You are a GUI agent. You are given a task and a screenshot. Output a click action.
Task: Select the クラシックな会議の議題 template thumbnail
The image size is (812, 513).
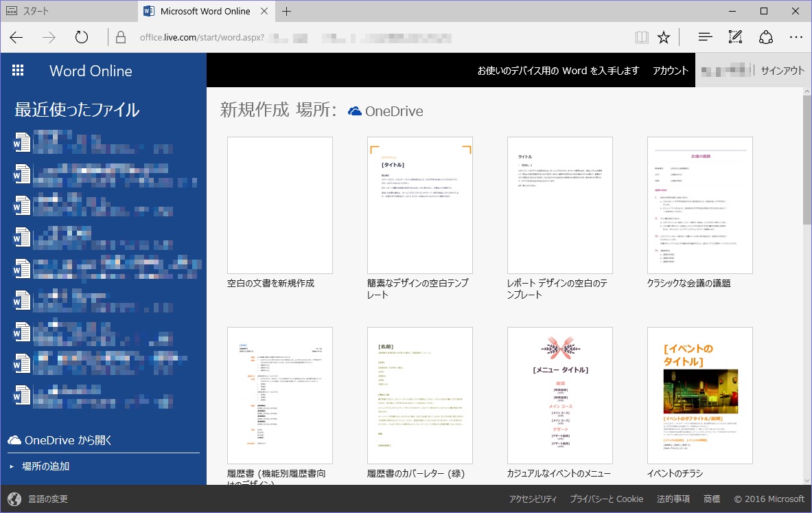click(700, 205)
